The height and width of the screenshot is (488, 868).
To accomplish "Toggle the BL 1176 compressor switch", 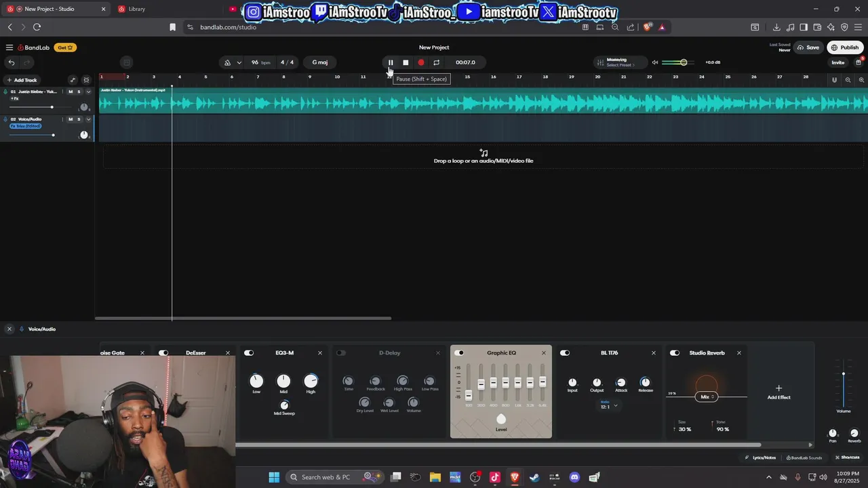I will point(565,353).
